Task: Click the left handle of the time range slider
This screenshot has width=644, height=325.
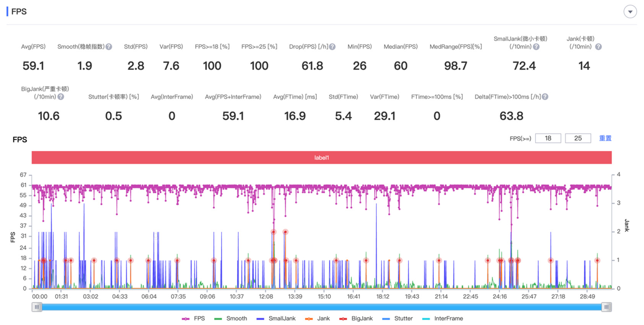Action: click(37, 307)
